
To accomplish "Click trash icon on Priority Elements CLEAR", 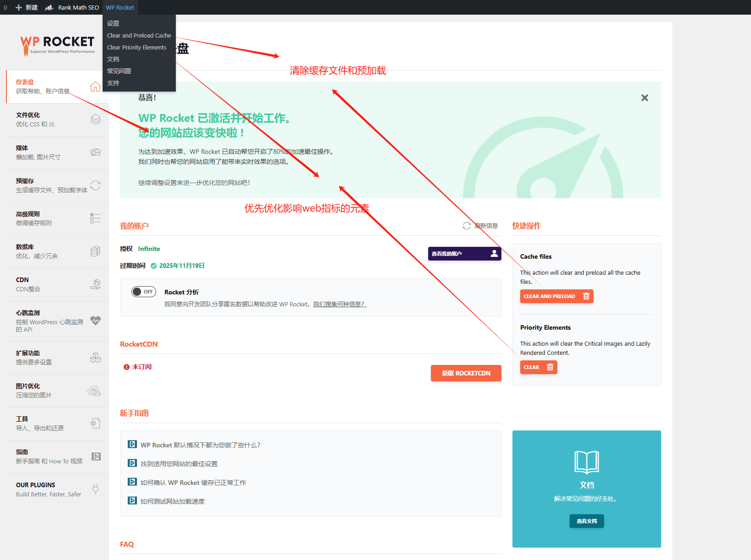I will tap(550, 367).
